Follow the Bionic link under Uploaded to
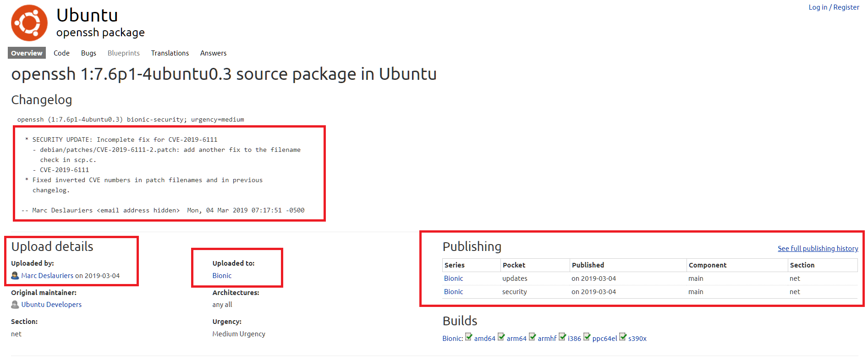Image resolution: width=868 pixels, height=362 pixels. click(222, 276)
